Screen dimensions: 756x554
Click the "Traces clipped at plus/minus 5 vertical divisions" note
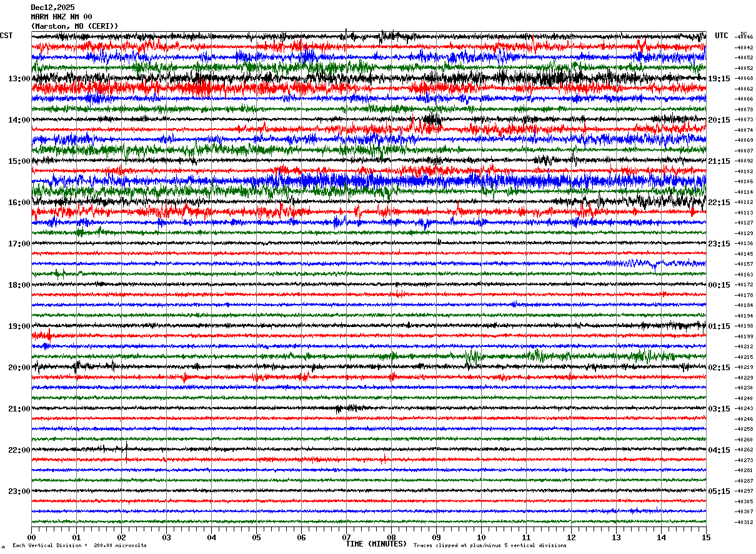pyautogui.click(x=490, y=545)
